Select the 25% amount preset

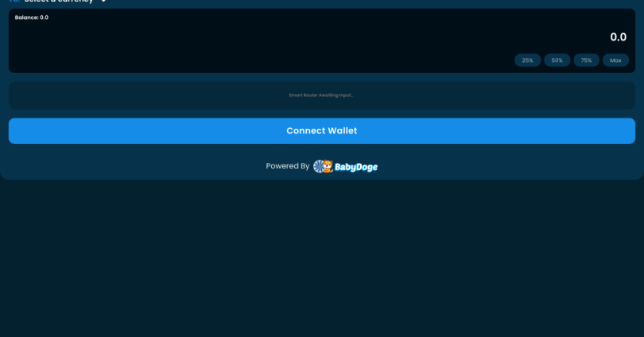click(x=527, y=60)
